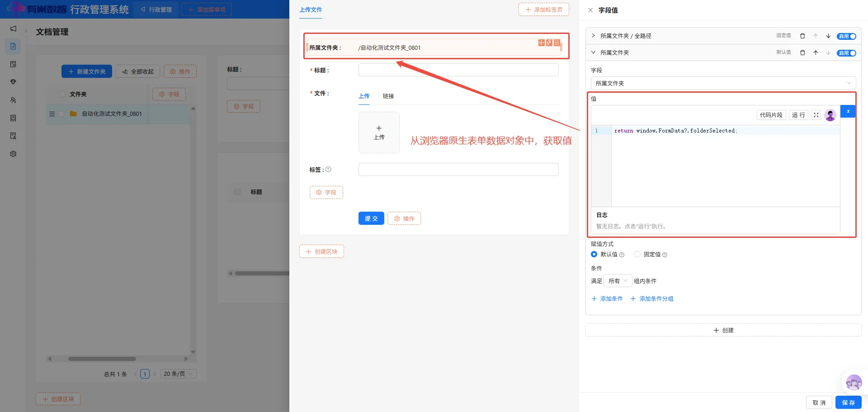Open the announcement megaphone sidebar icon
This screenshot has height=412, width=868.
pos(13,28)
